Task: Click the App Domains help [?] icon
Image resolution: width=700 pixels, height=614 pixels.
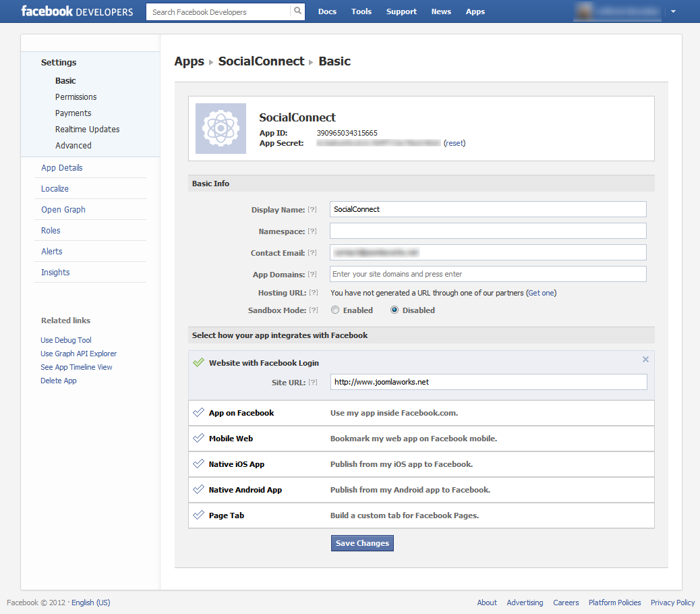Action: (x=312, y=274)
